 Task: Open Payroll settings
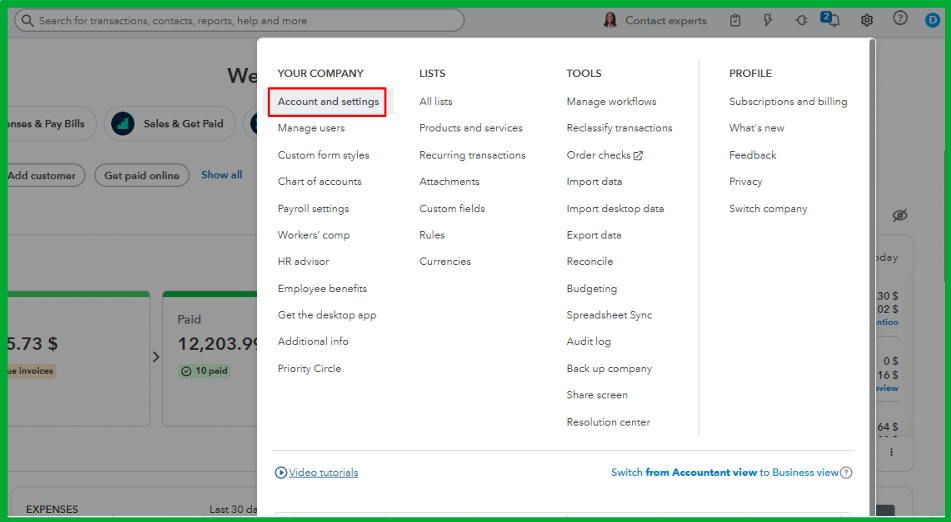(x=314, y=209)
